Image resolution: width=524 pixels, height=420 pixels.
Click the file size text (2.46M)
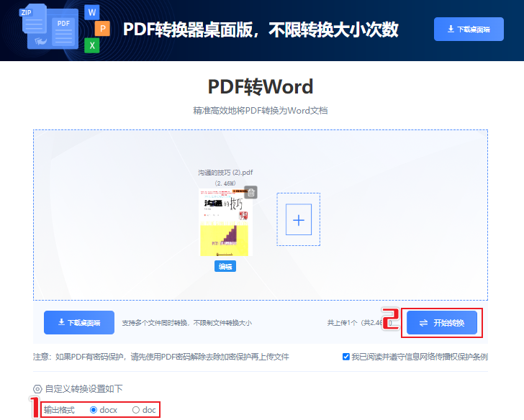pyautogui.click(x=225, y=183)
